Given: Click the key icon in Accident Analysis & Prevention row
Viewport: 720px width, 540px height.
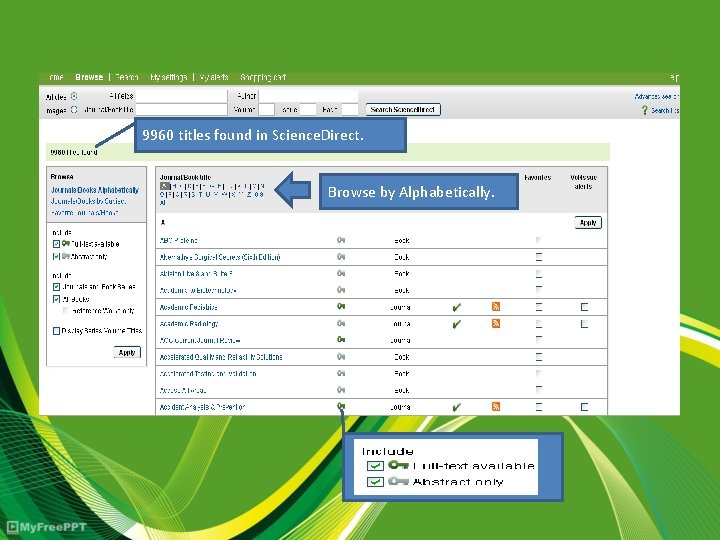Looking at the screenshot, I should [341, 406].
